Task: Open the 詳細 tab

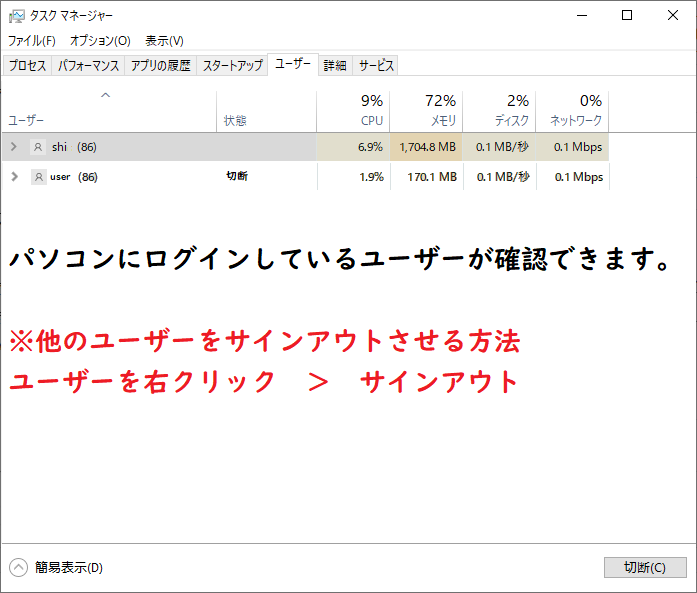Action: [x=335, y=66]
